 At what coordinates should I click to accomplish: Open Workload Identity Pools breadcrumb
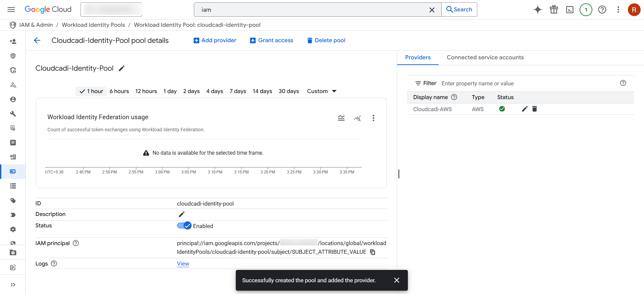[93, 25]
